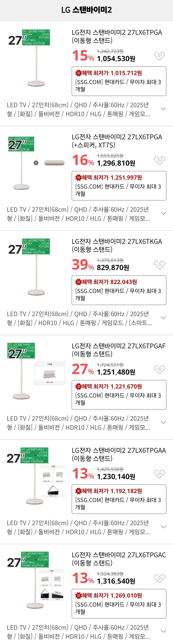Image resolution: width=173 pixels, height=644 pixels.
Task: Expand specs chevron for 27LX6TPGAA
Action: click(164, 527)
